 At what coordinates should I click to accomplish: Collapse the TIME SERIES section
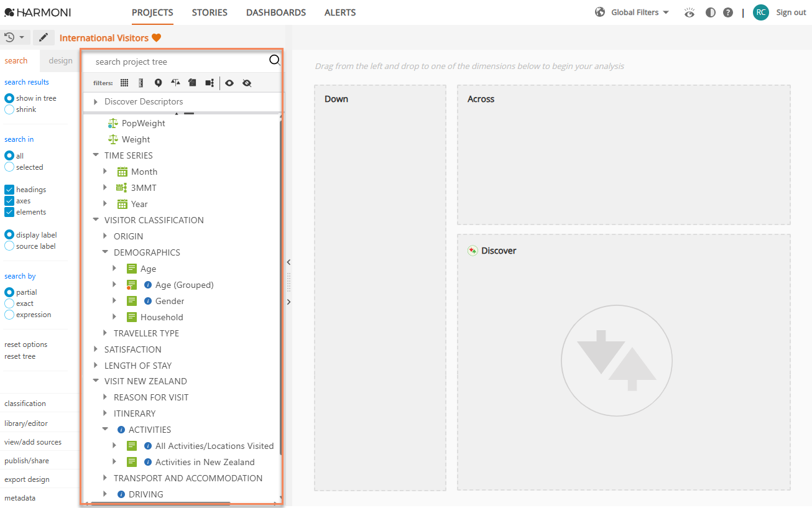click(95, 155)
